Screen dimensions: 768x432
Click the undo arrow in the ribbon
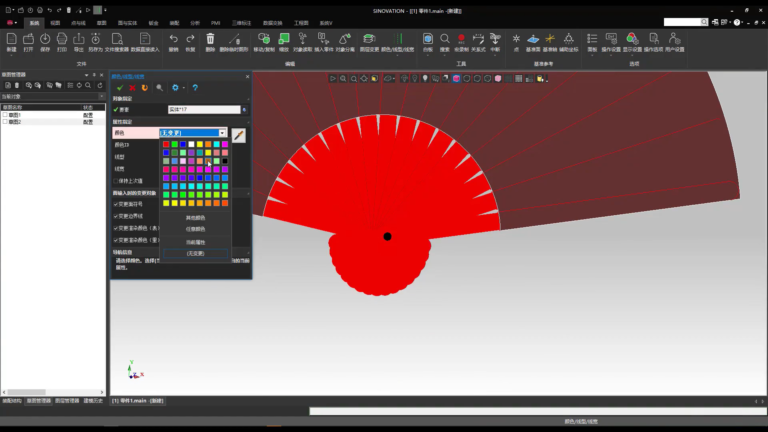point(173,39)
